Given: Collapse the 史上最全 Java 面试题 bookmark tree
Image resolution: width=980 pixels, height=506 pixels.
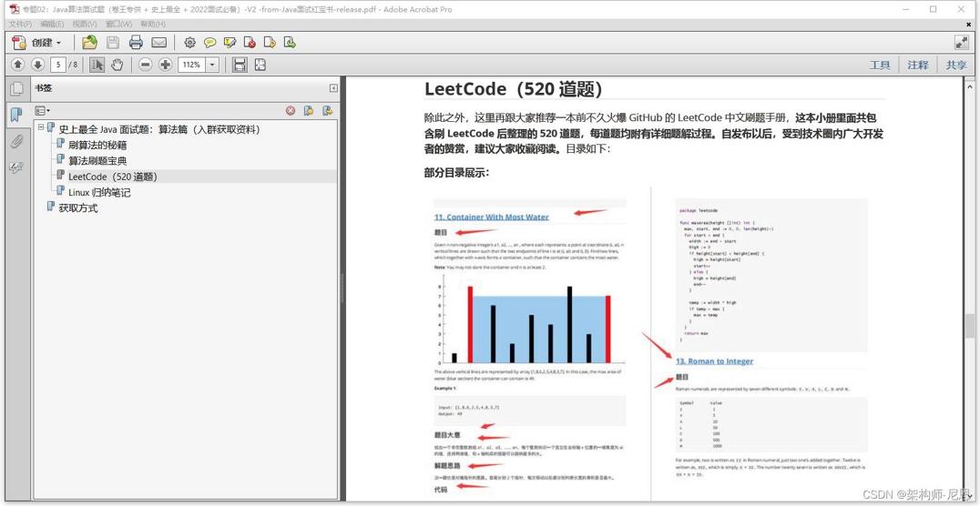Looking at the screenshot, I should pos(41,126).
